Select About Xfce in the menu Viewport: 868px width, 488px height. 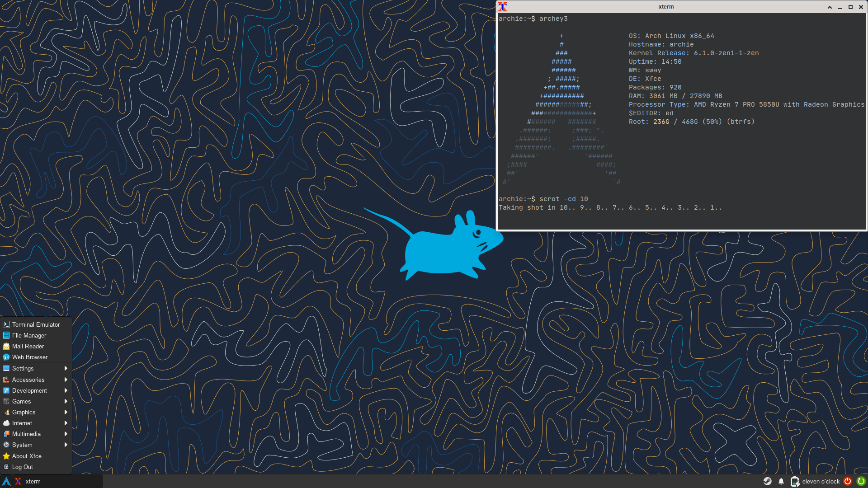tap(36, 456)
